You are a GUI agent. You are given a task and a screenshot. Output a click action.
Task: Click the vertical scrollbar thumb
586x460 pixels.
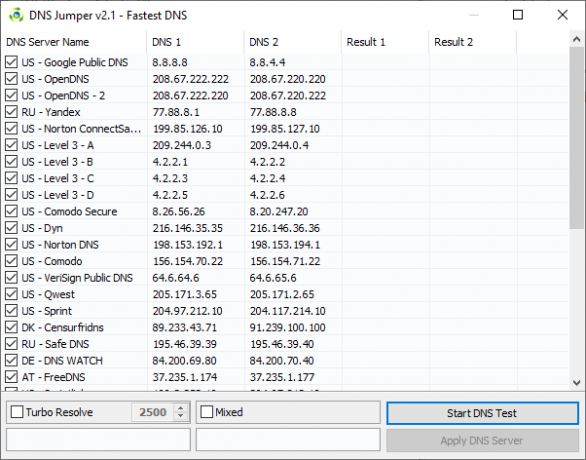pos(576,138)
